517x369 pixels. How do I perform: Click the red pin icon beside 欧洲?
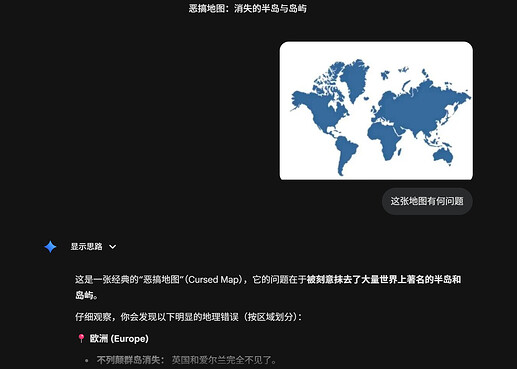click(81, 339)
